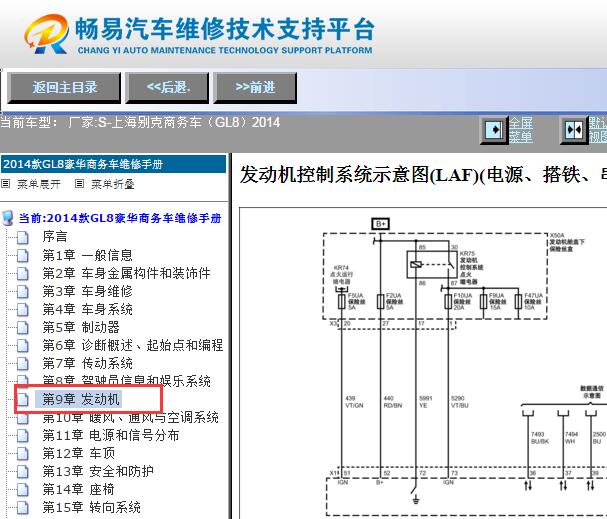The image size is (607, 519).
Task: Click the default view split icon
Action: tap(574, 130)
